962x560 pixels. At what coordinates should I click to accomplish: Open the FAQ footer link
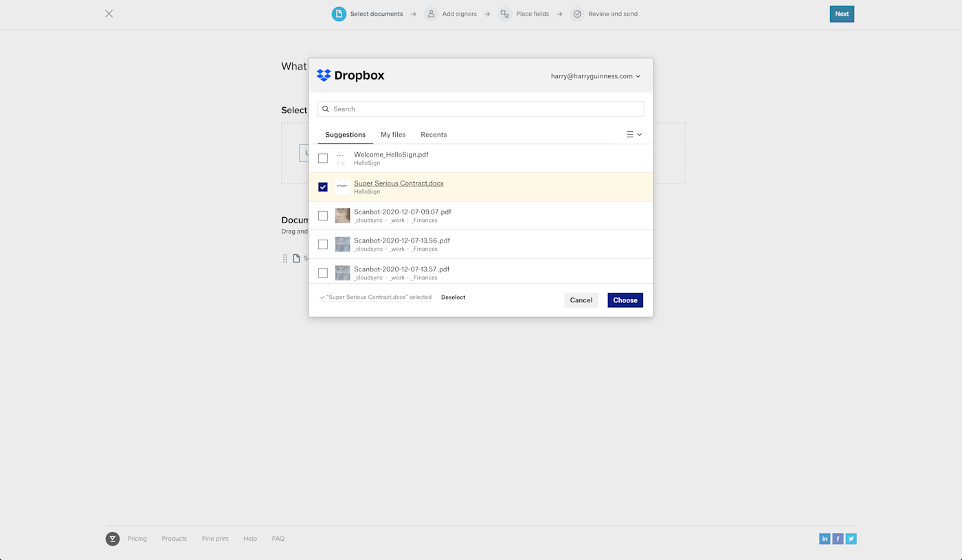coord(278,539)
